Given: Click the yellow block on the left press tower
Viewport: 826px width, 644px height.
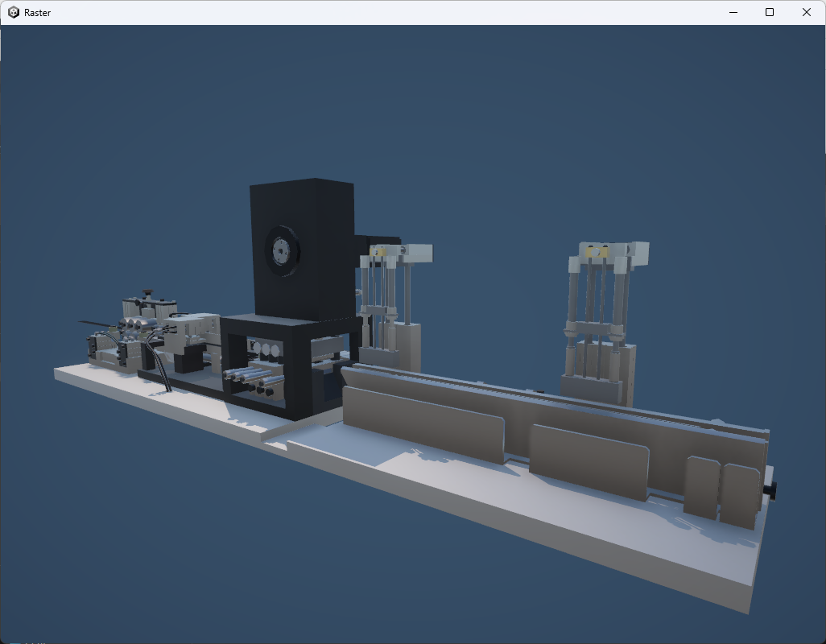Looking at the screenshot, I should point(381,252).
